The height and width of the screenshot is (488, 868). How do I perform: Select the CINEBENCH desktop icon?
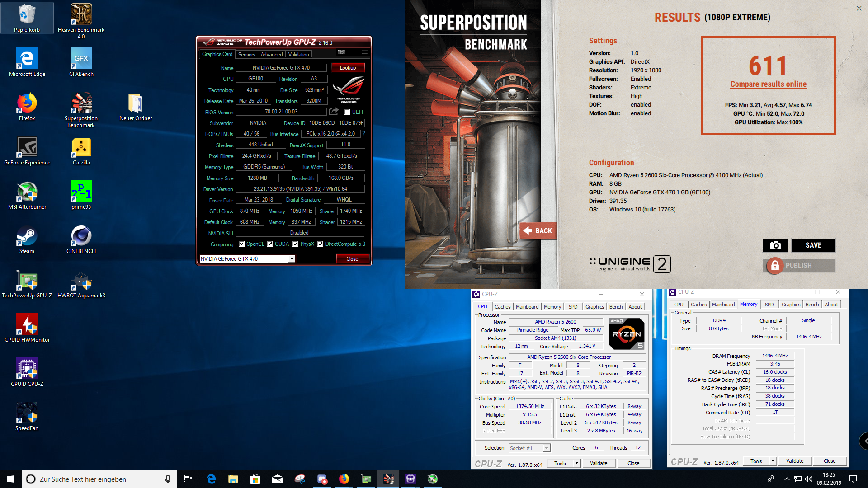(x=81, y=239)
